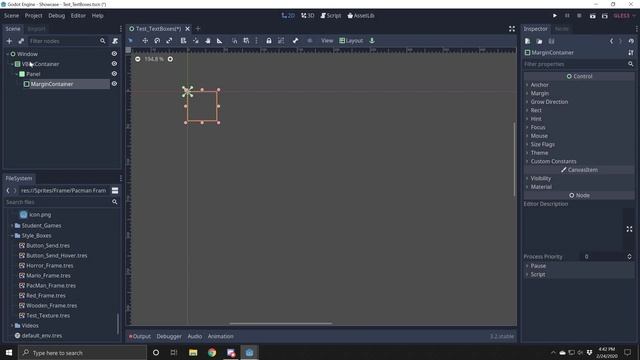The image size is (640, 360).
Task: Open Chrome from the Windows taskbar
Action: click(212, 352)
